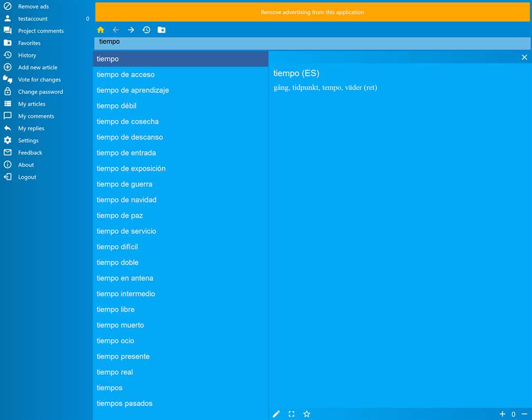The width and height of the screenshot is (532, 420).
Task: Expand article with the fullscreen icon
Action: point(292,414)
